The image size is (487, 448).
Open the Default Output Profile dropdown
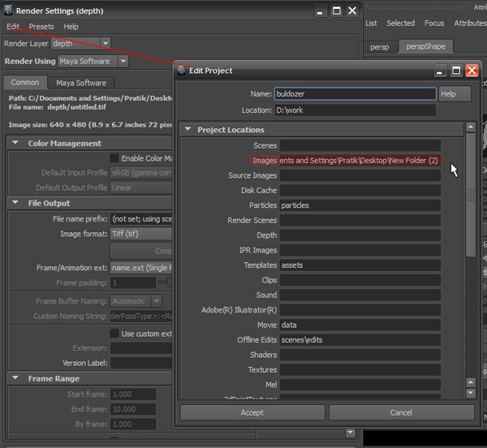click(141, 187)
